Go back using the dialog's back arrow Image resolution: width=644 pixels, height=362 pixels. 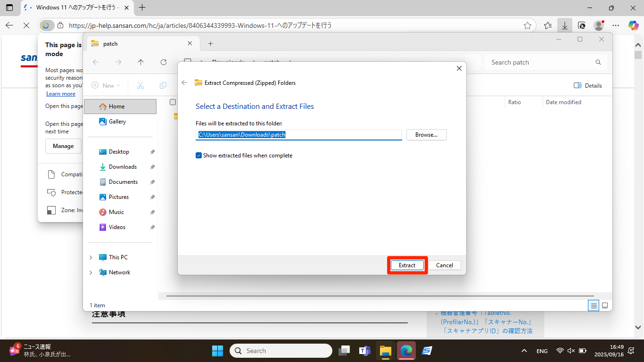point(184,83)
